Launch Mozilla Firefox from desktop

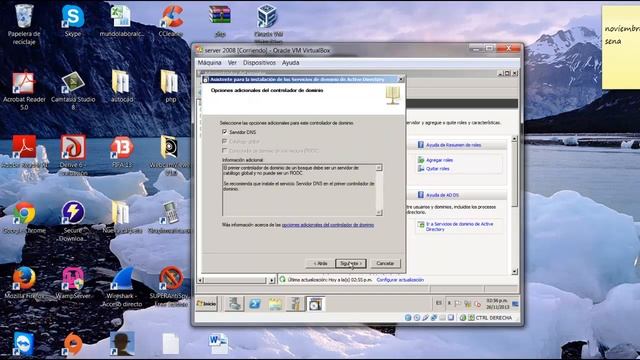coord(24,282)
